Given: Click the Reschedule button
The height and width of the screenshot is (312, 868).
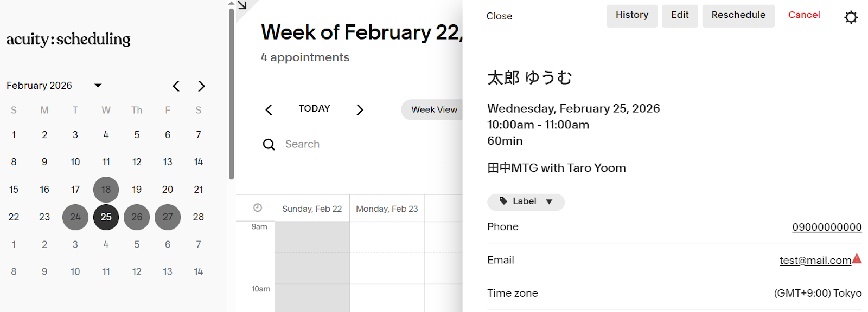Looking at the screenshot, I should point(738,16).
